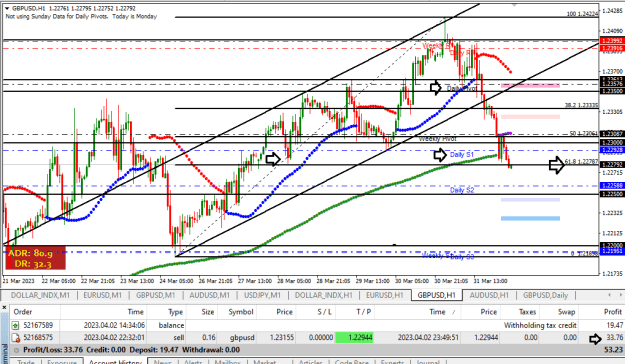
Task: Switch to the AUDUSD,H1 chart tab
Action: [489, 295]
